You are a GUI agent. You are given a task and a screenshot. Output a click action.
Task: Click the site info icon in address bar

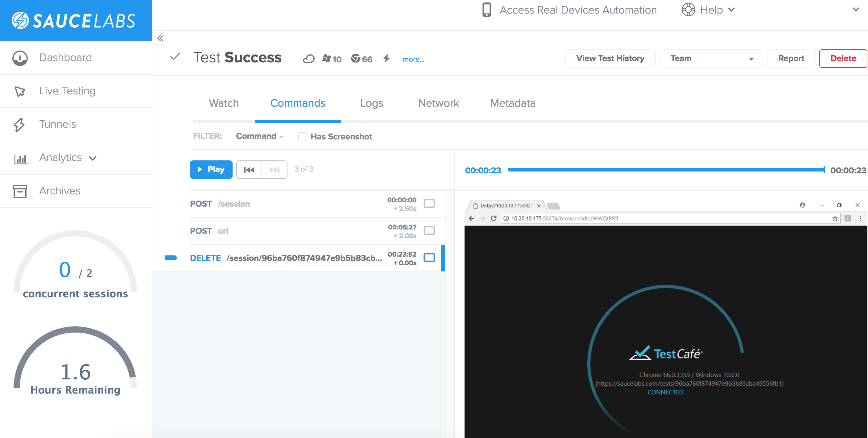point(506,218)
